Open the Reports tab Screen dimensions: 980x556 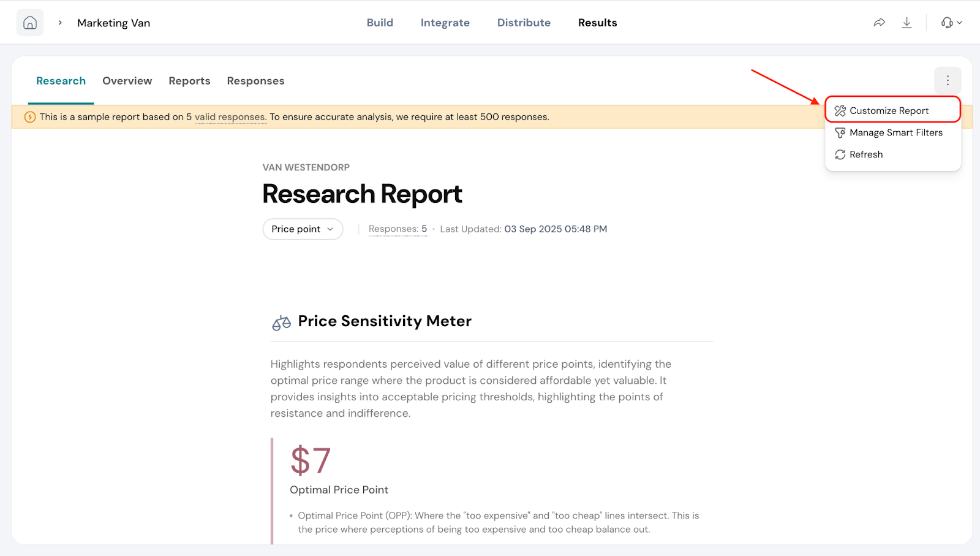(x=189, y=81)
